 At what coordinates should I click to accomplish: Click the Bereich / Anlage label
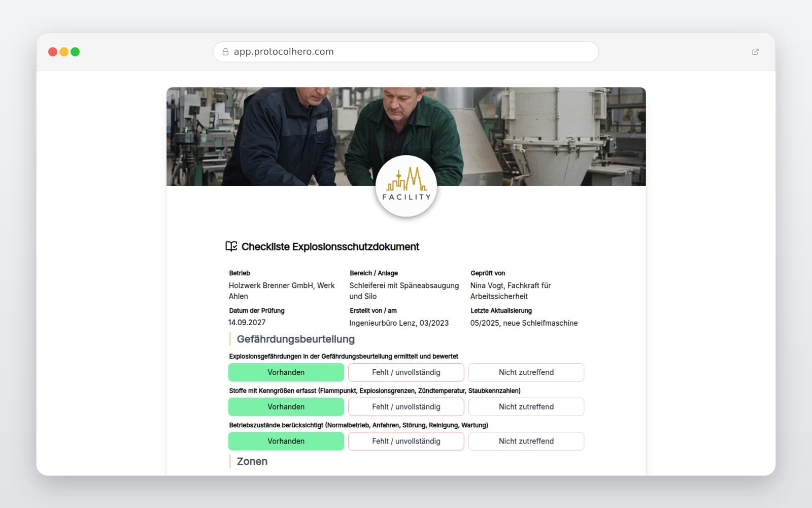coord(374,273)
